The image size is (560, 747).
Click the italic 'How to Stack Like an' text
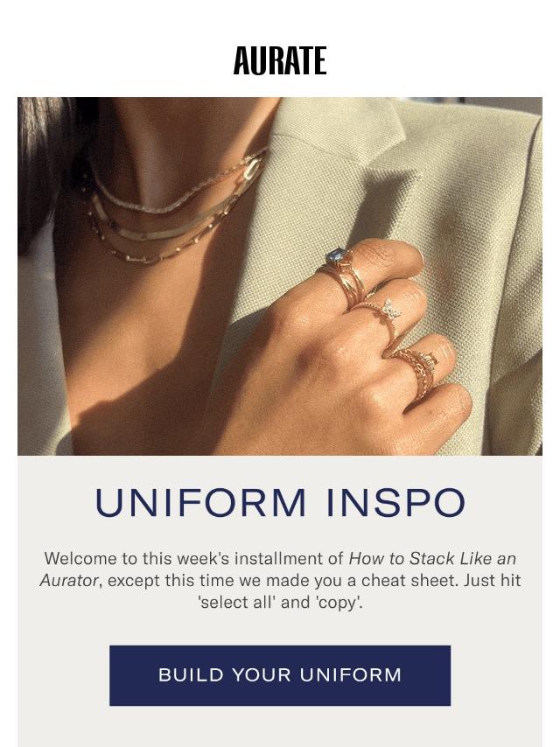pyautogui.click(x=433, y=558)
